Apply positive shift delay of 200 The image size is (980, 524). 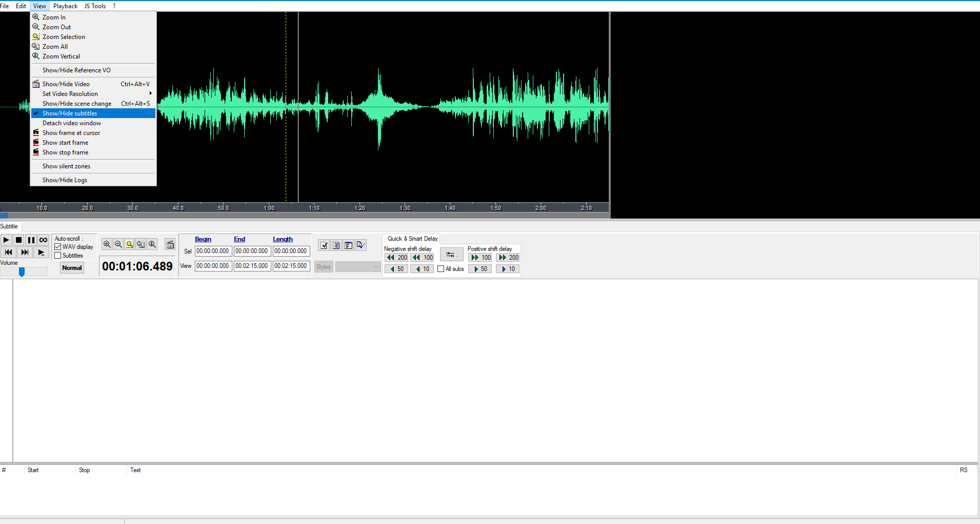click(508, 258)
